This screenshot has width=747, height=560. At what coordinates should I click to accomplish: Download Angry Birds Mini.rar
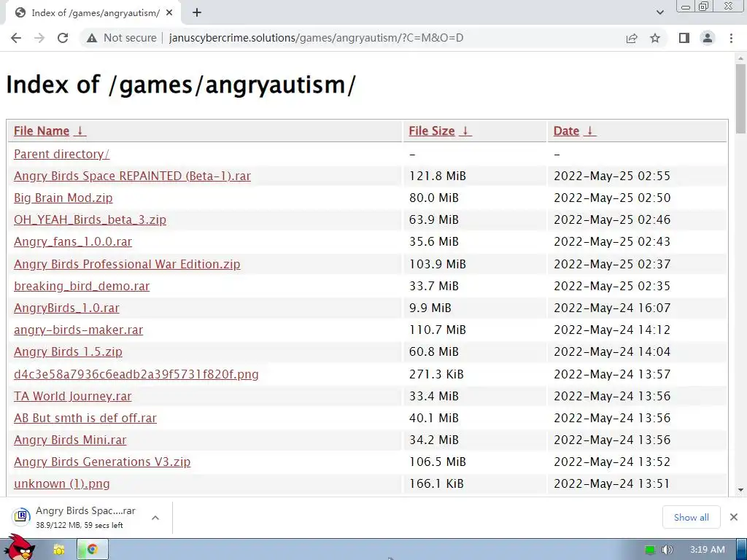coord(70,440)
